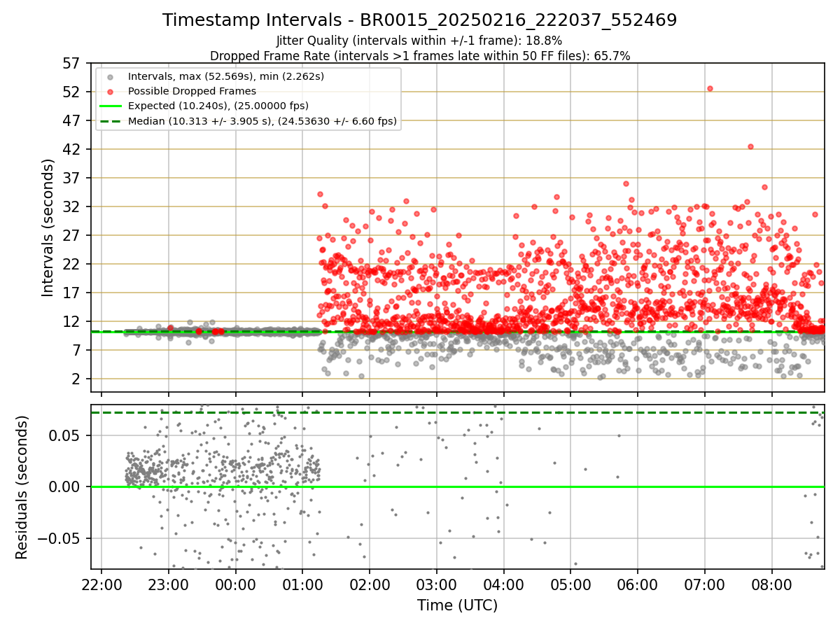The width and height of the screenshot is (840, 630).
Task: Click the 57 tick on the intervals axis
Action: (x=73, y=64)
